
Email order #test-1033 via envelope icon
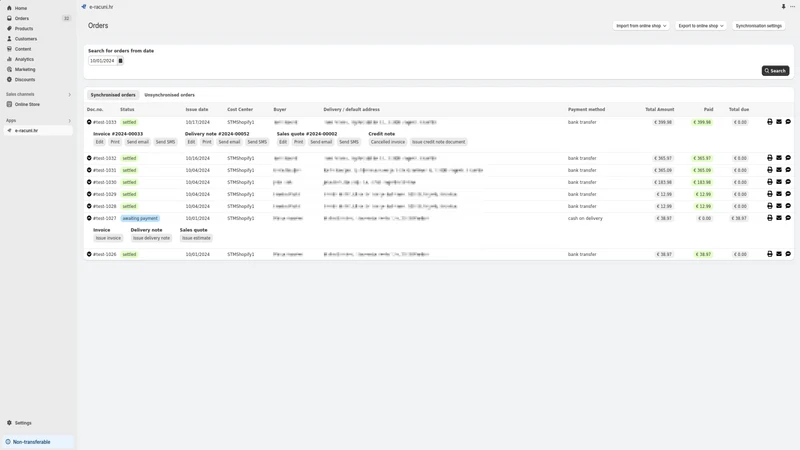point(779,122)
